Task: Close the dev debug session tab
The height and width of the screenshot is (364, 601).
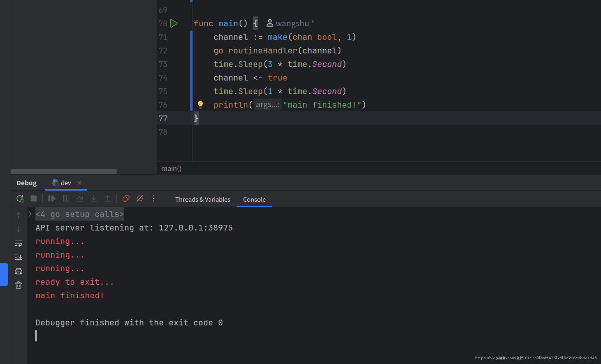Action: coord(79,183)
